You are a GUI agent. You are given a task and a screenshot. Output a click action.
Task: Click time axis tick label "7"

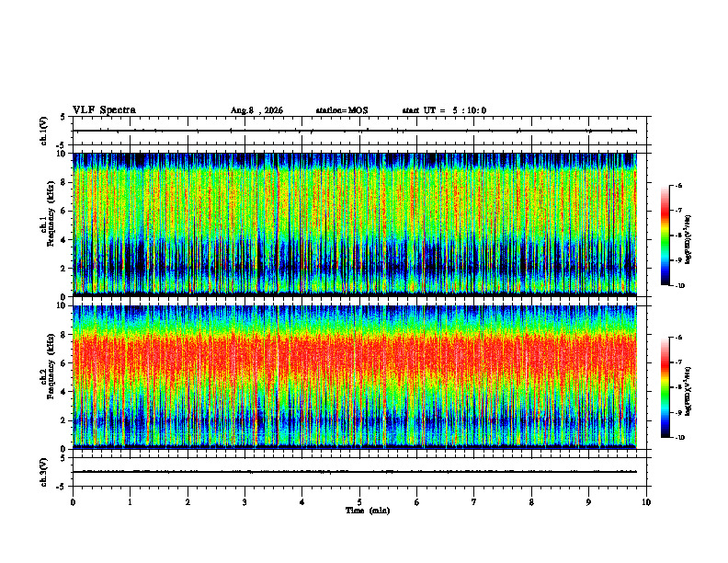(474, 502)
